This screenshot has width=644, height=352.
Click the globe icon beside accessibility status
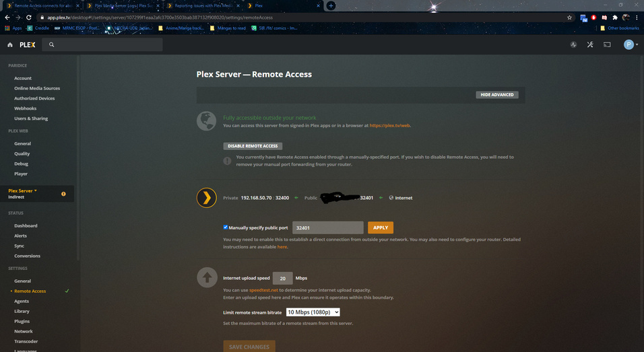point(206,121)
